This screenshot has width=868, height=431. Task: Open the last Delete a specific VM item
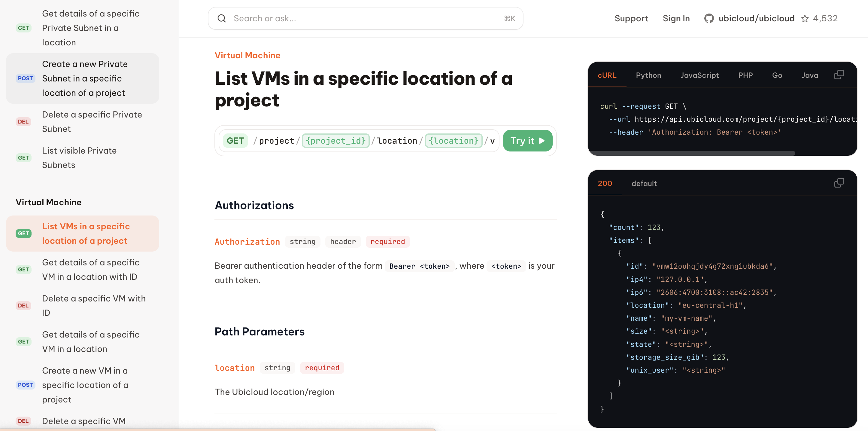tap(83, 421)
